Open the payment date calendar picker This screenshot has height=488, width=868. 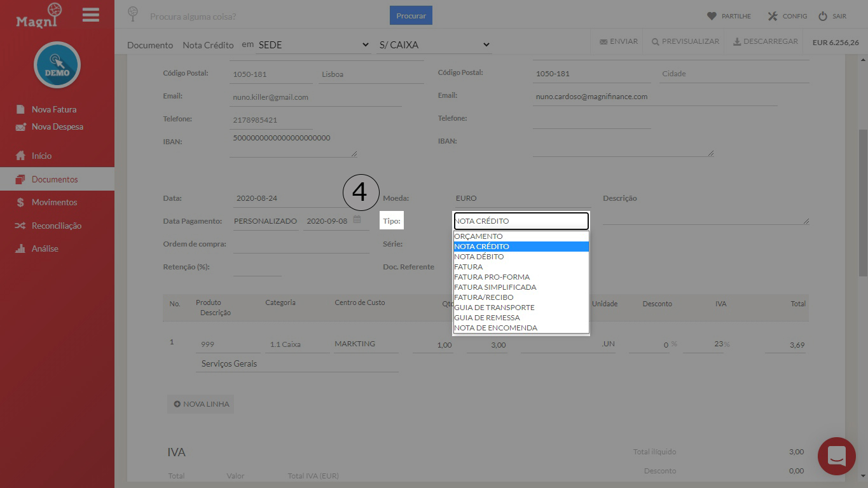pos(356,220)
